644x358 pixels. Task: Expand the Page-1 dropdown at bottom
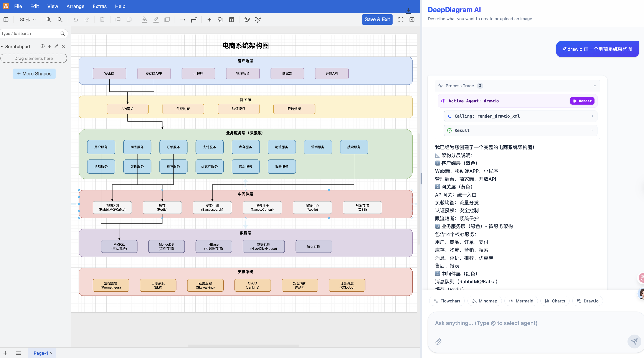(x=52, y=353)
